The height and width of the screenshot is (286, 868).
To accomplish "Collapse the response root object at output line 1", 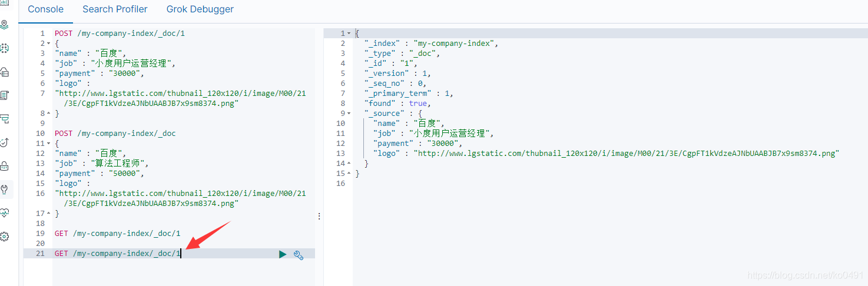I will [349, 34].
